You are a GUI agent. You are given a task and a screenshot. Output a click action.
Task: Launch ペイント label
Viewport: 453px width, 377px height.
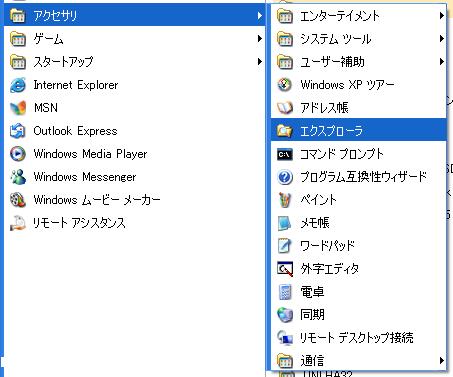[318, 200]
